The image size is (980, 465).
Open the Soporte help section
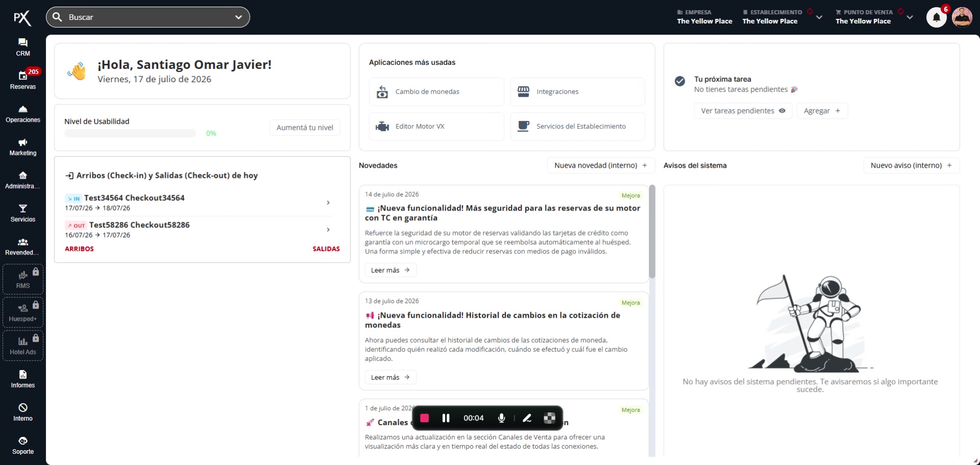(x=23, y=446)
